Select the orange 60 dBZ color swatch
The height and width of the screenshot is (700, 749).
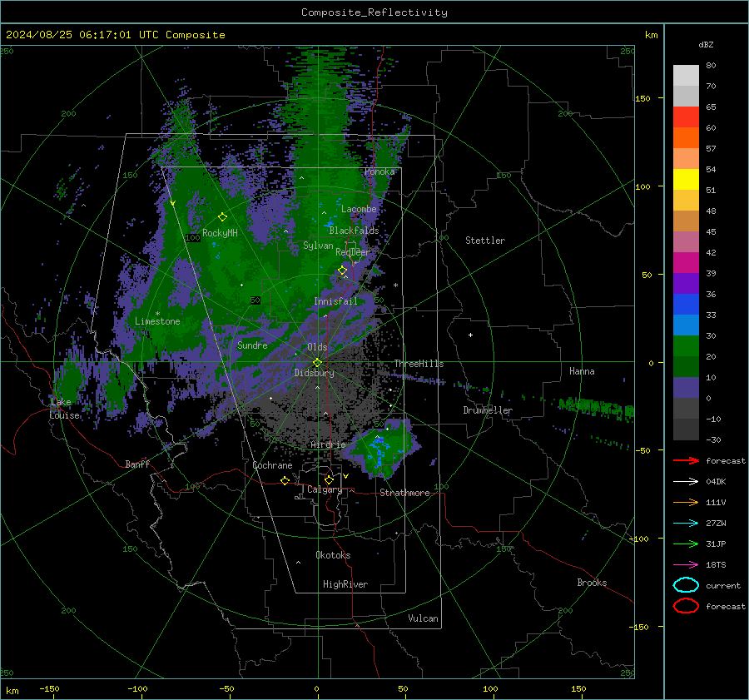click(686, 137)
